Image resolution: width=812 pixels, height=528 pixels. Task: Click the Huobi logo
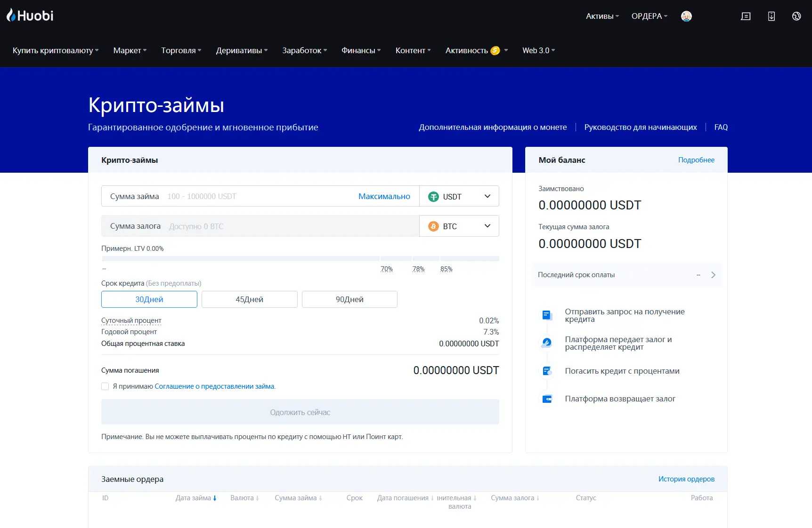pos(30,16)
